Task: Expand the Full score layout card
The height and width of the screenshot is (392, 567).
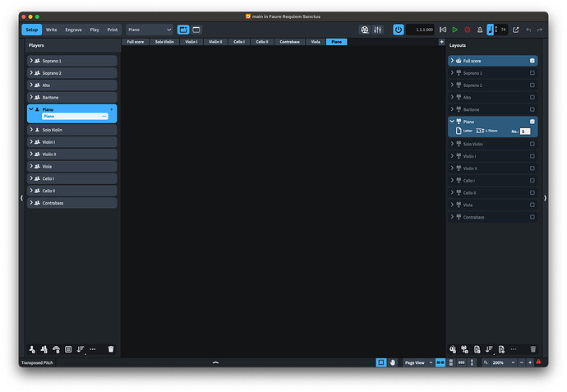Action: click(452, 60)
